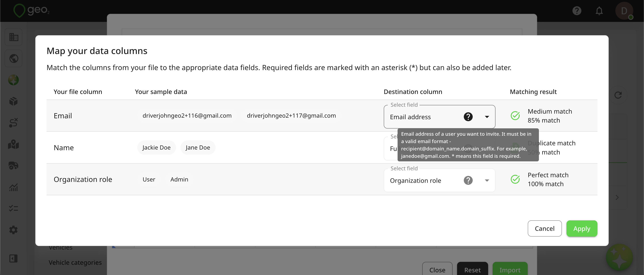Click the 100% match text
Viewport: 644px width, 275px height.
(546, 184)
